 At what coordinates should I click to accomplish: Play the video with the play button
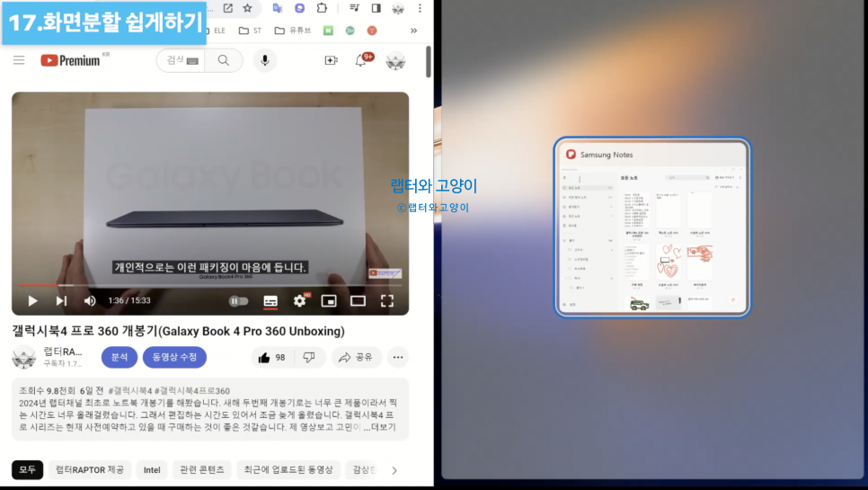32,300
